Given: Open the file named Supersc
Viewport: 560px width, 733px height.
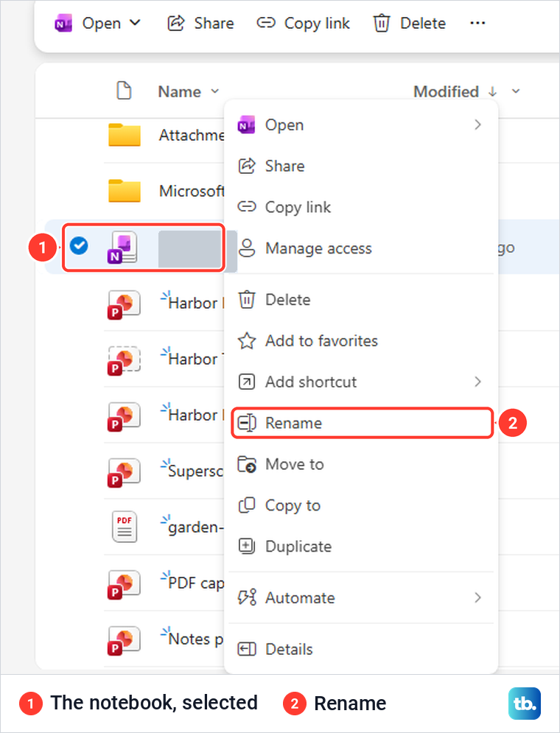Looking at the screenshot, I should click(196, 471).
